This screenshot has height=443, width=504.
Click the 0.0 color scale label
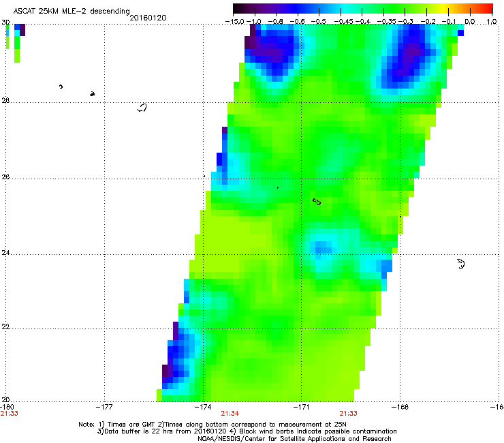[x=470, y=22]
